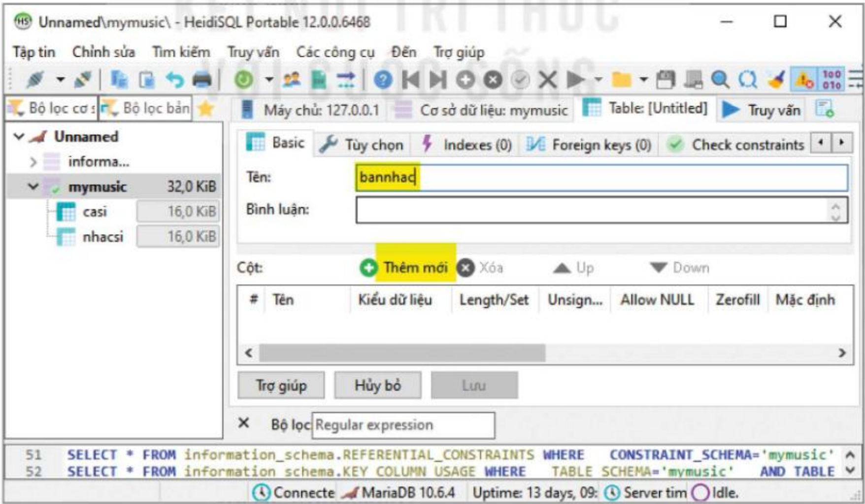
Task: Click the disconnect session icon
Action: [x=82, y=79]
